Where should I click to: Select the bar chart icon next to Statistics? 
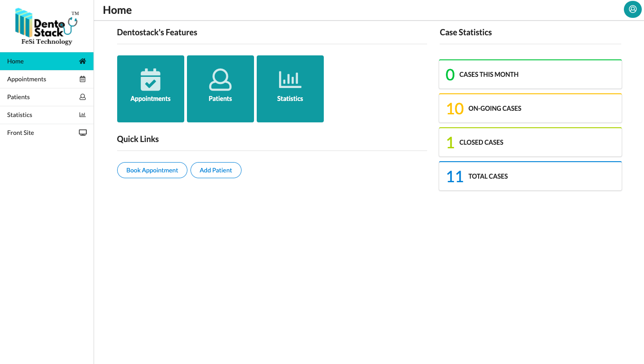click(x=82, y=114)
